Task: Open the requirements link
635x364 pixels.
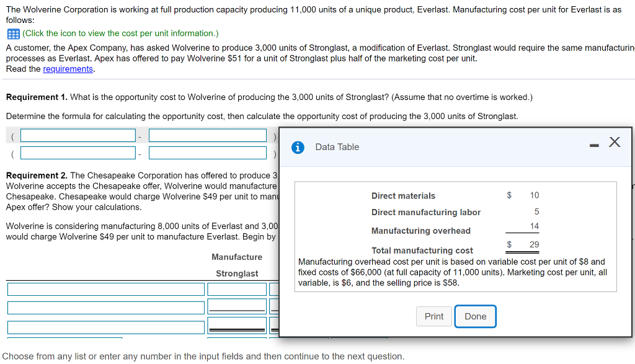Action: 68,69
